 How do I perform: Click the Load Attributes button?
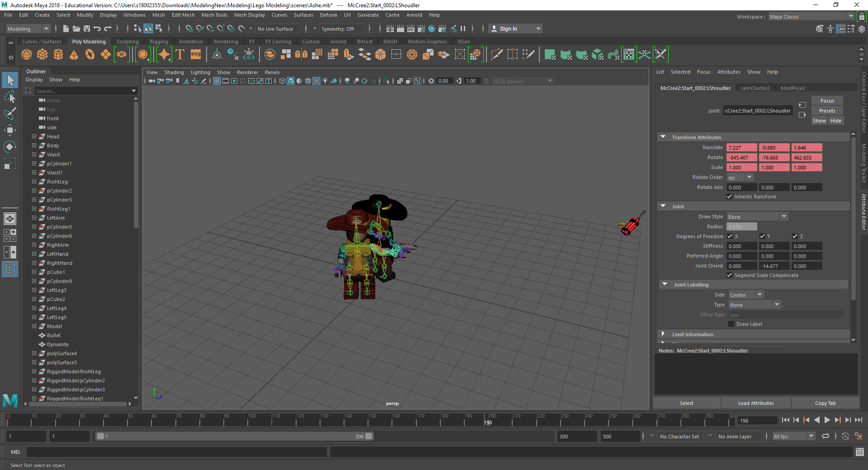[x=755, y=403]
